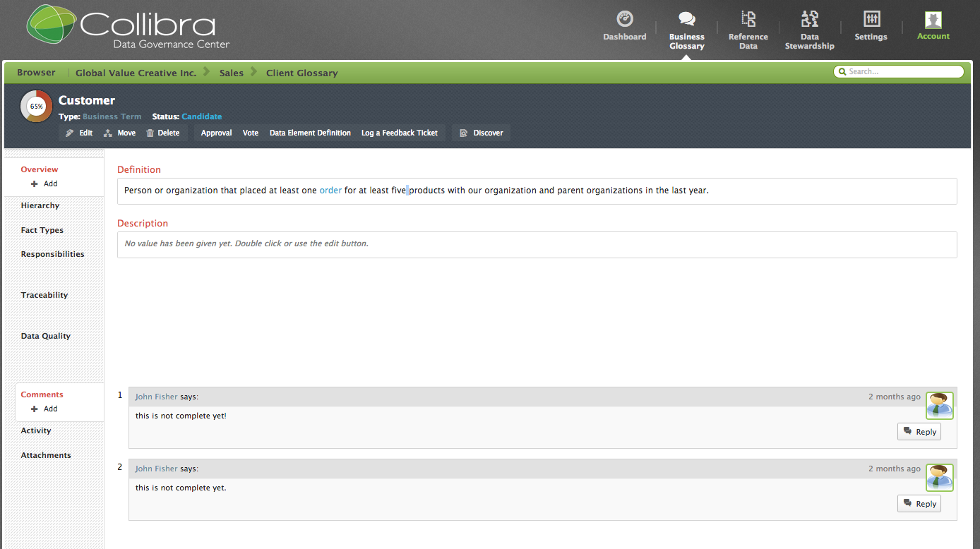This screenshot has width=980, height=549.
Task: Go to Client Glossary breadcrumb
Action: click(302, 73)
